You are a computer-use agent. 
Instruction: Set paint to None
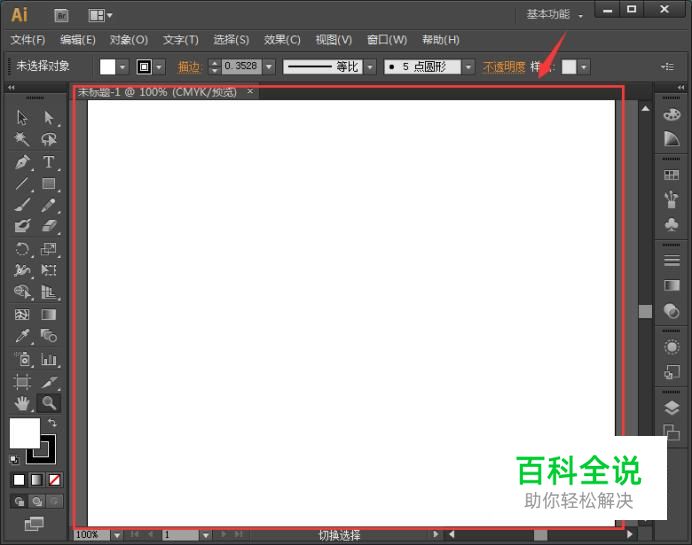point(55,480)
